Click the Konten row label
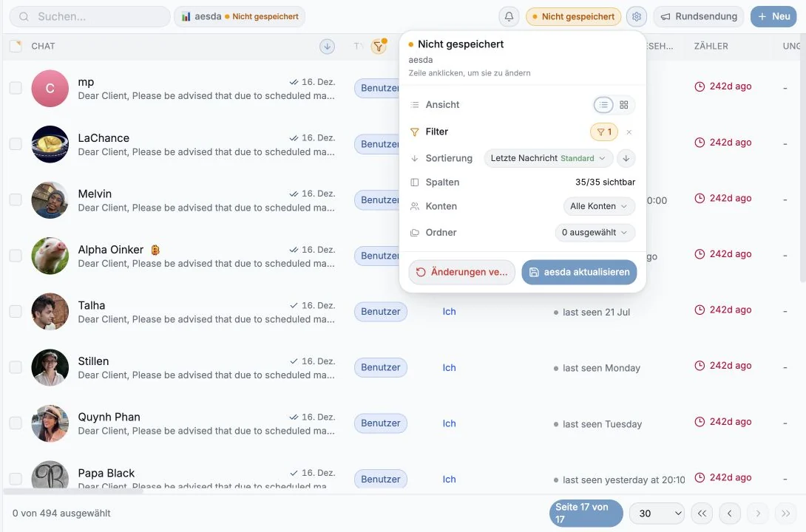 pyautogui.click(x=441, y=206)
